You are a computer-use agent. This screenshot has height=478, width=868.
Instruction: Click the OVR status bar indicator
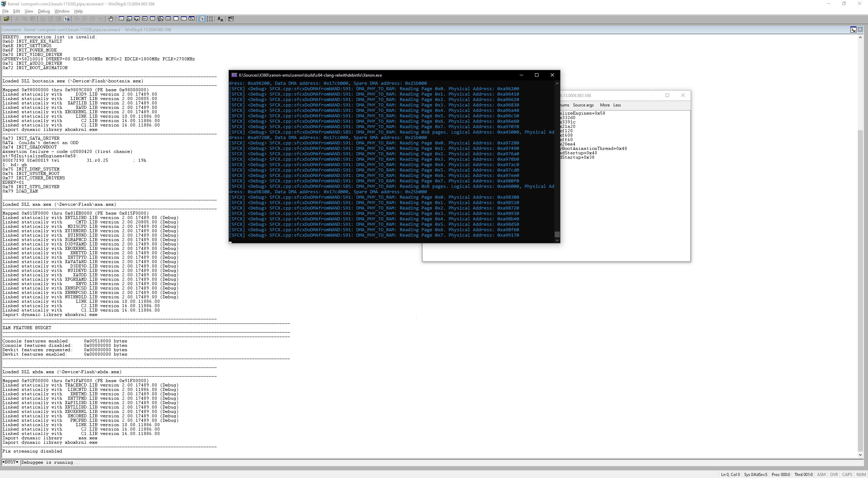(834, 474)
